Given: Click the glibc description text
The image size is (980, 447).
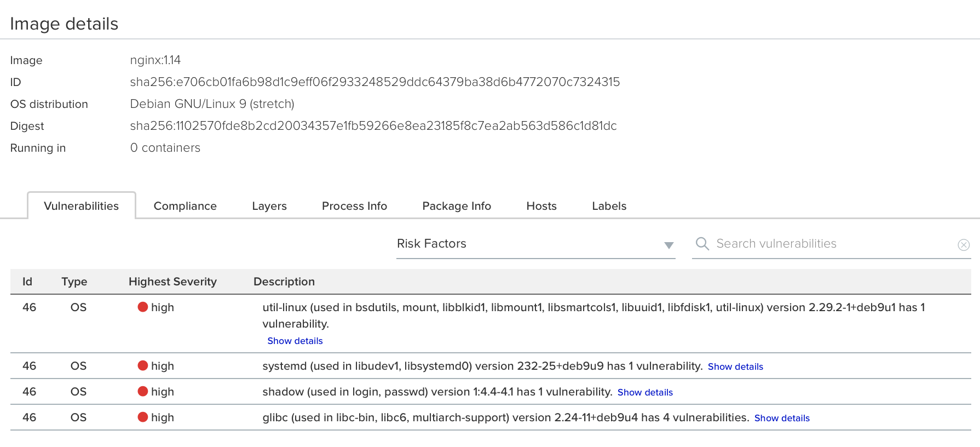Looking at the screenshot, I should pos(505,417).
